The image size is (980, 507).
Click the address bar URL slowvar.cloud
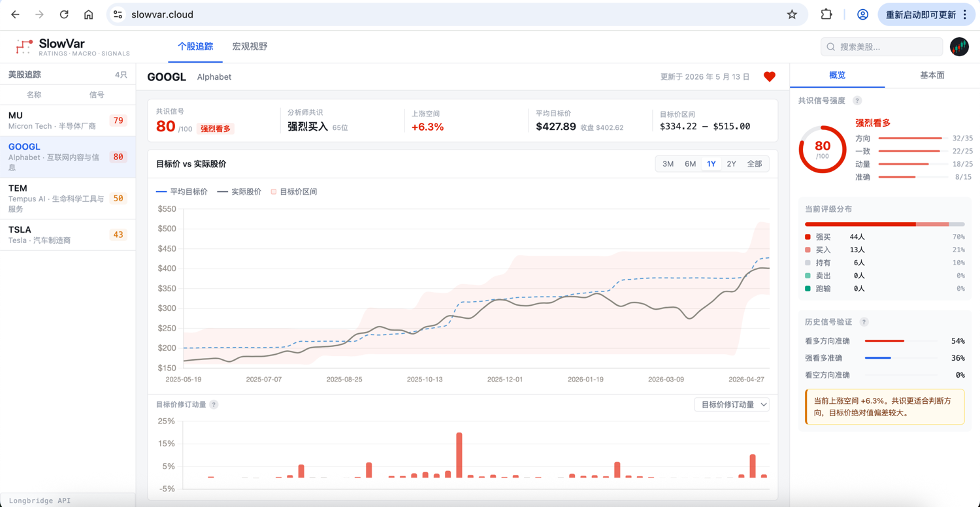[x=162, y=14]
